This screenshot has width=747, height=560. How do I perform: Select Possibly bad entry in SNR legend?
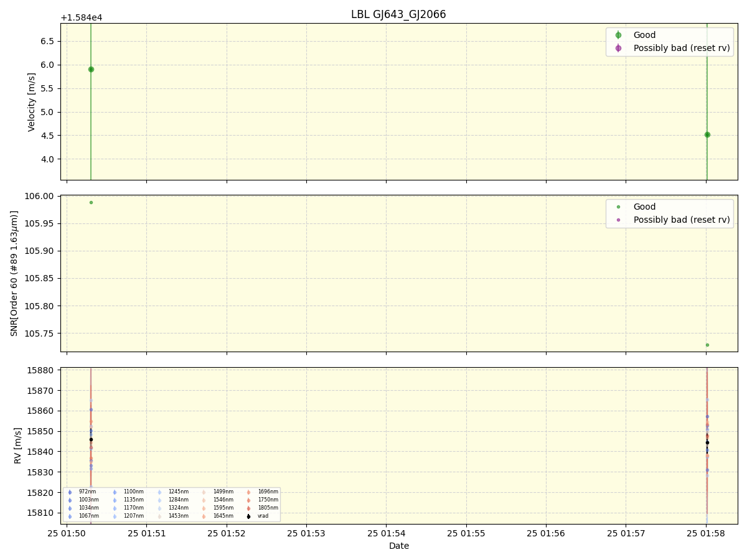coord(671,220)
